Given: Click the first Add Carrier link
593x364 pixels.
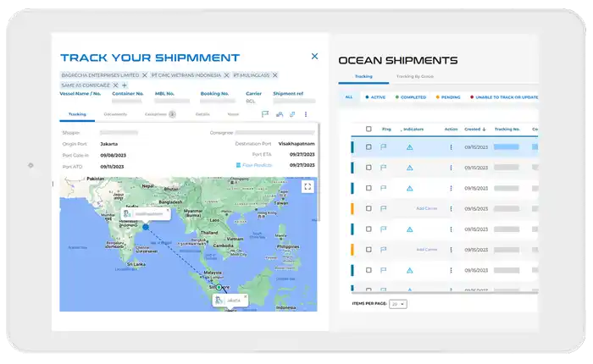Looking at the screenshot, I should click(x=426, y=208).
